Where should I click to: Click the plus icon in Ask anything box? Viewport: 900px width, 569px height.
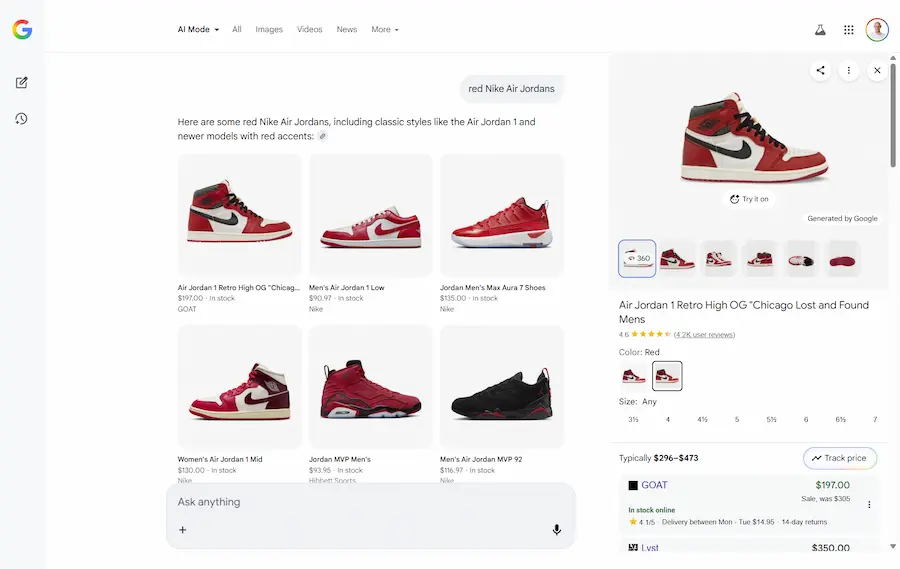tap(183, 530)
